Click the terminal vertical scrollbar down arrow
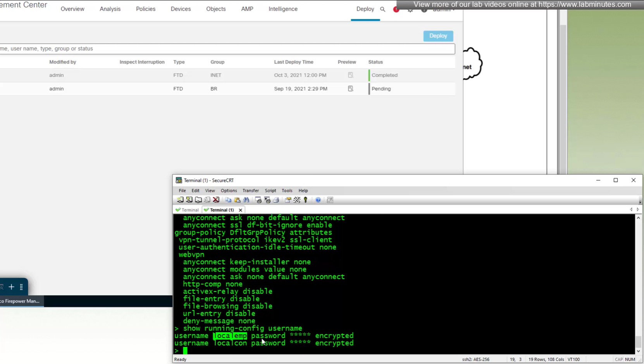Image resolution: width=644 pixels, height=364 pixels. click(x=638, y=351)
